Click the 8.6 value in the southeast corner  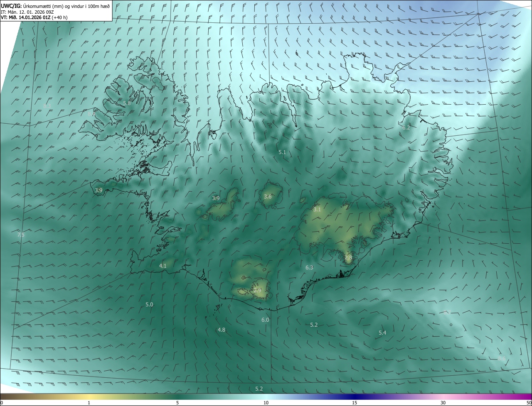point(502,358)
